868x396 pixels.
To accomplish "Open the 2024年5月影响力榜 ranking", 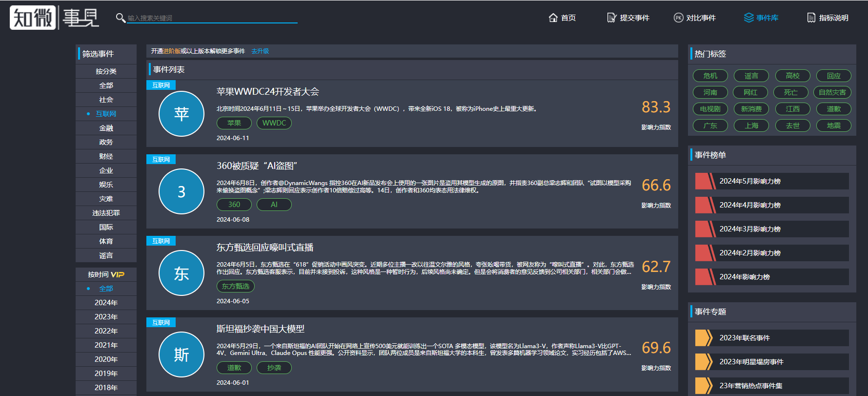I will coord(750,181).
